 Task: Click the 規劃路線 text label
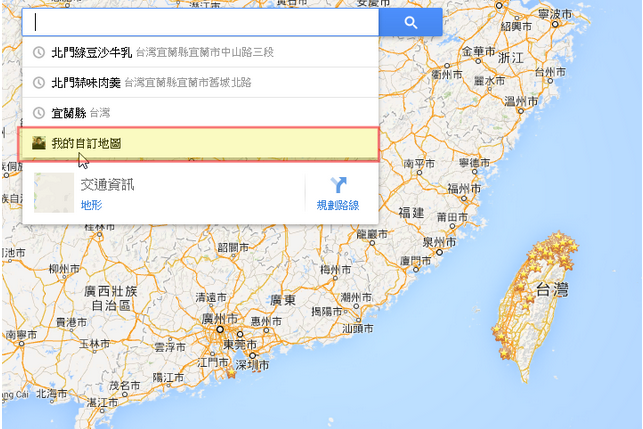(x=338, y=205)
